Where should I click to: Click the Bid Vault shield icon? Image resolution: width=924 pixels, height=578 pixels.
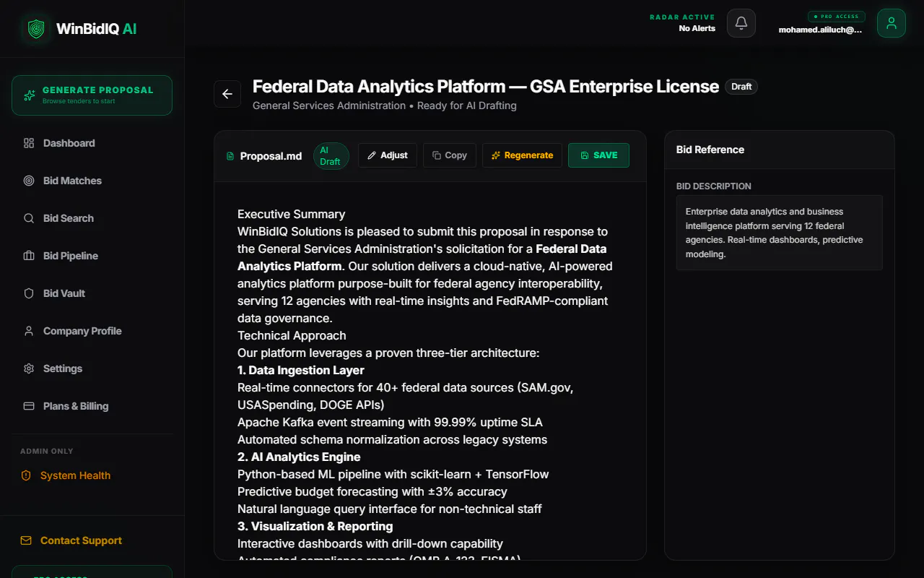pos(29,293)
